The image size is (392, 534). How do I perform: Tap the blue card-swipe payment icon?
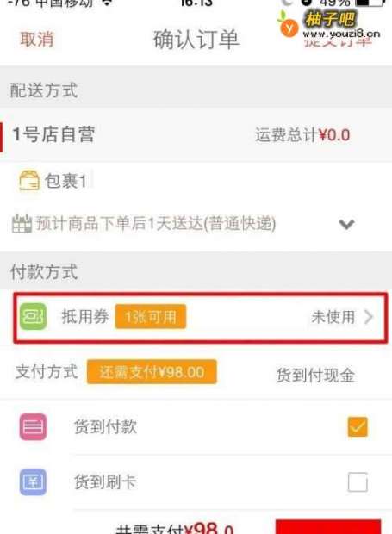(x=33, y=482)
